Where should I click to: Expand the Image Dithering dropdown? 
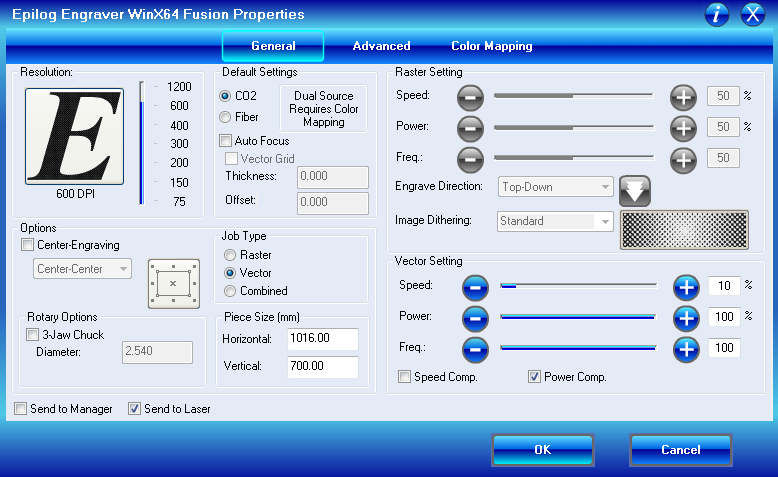[x=555, y=221]
